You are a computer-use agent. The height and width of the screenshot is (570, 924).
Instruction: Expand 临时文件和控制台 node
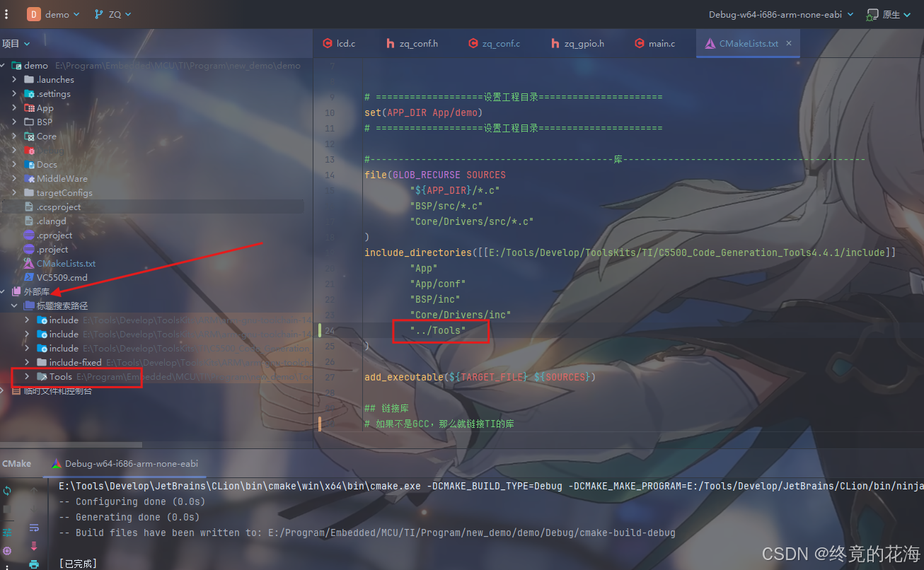[x=4, y=390]
